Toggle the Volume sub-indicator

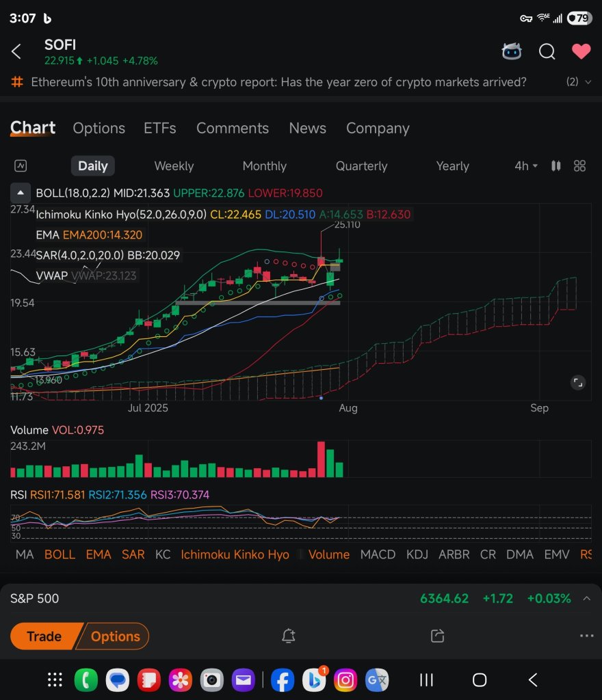(328, 554)
